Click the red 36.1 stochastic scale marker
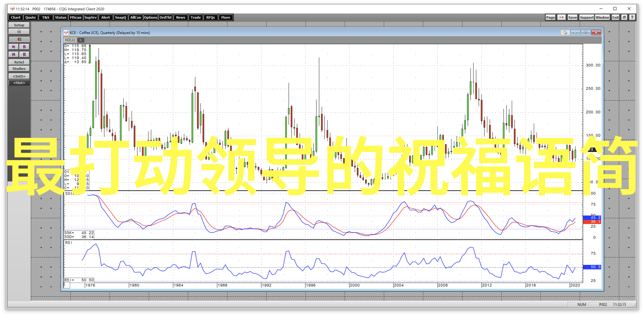644x316 pixels. click(592, 222)
